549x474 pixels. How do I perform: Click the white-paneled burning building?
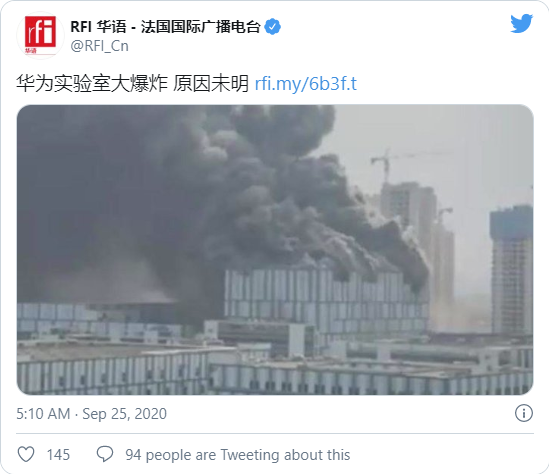(326, 301)
